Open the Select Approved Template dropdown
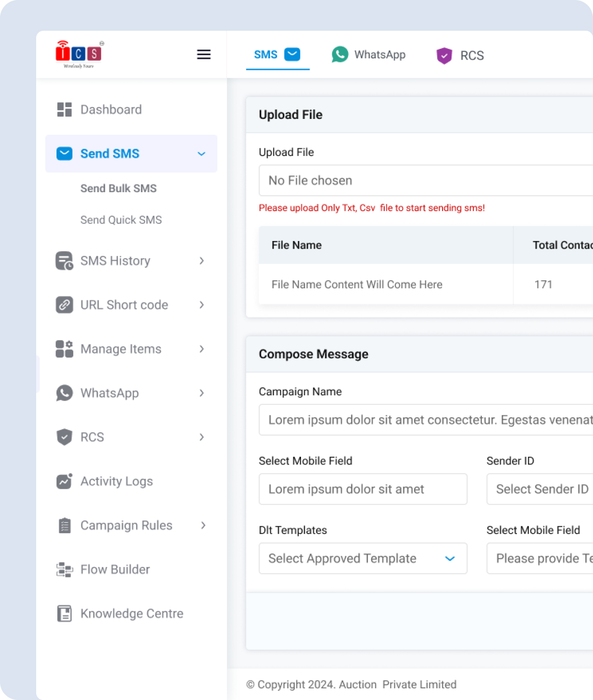The image size is (593, 700). [362, 558]
